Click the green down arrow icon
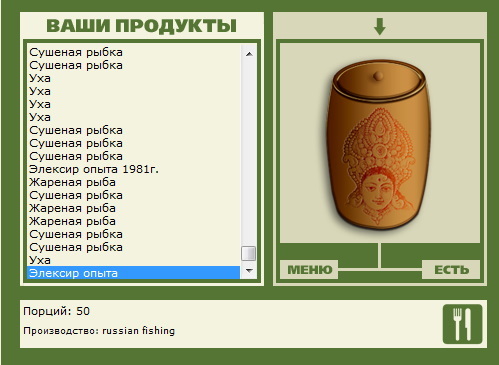The width and height of the screenshot is (499, 365). 380,27
